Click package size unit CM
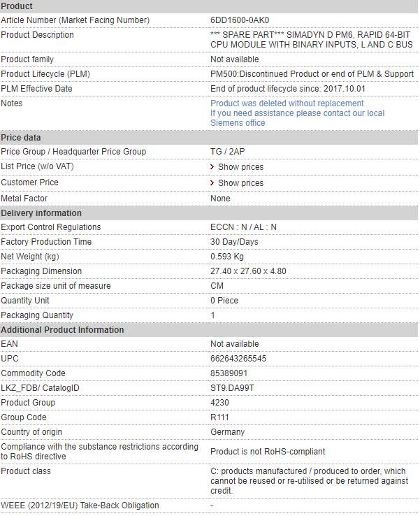This screenshot has height=516, width=420. (x=217, y=286)
